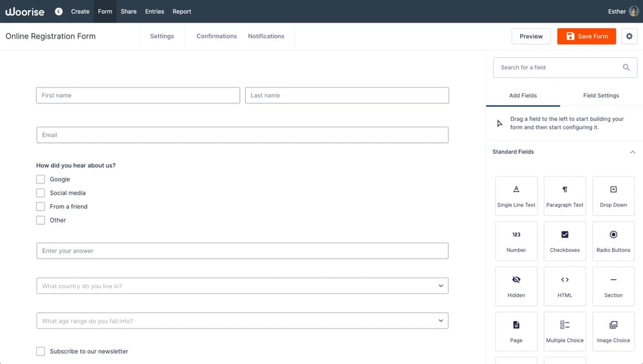643x364 pixels.
Task: Add a Multiple Choice field
Action: click(565, 331)
